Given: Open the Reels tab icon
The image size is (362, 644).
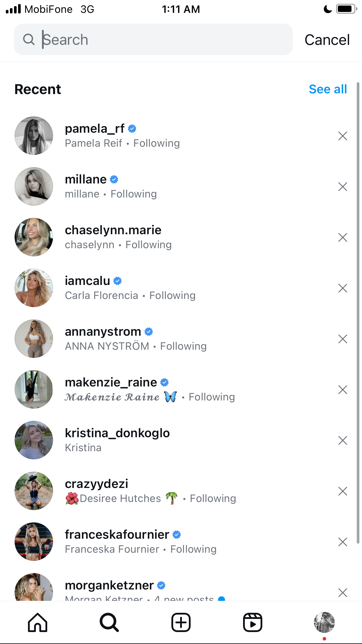Looking at the screenshot, I should click(253, 622).
